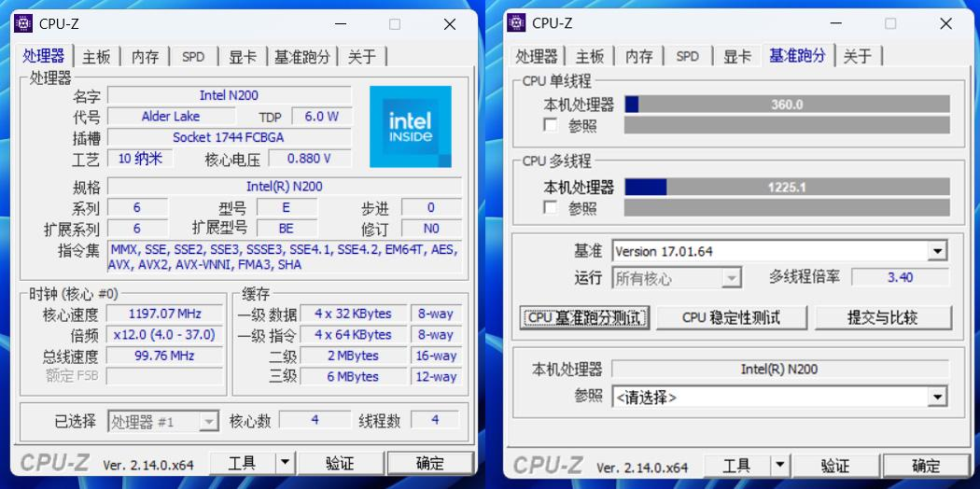The image size is (980, 489).
Task: Click 扩展型号 value BE
Action: click(x=287, y=229)
